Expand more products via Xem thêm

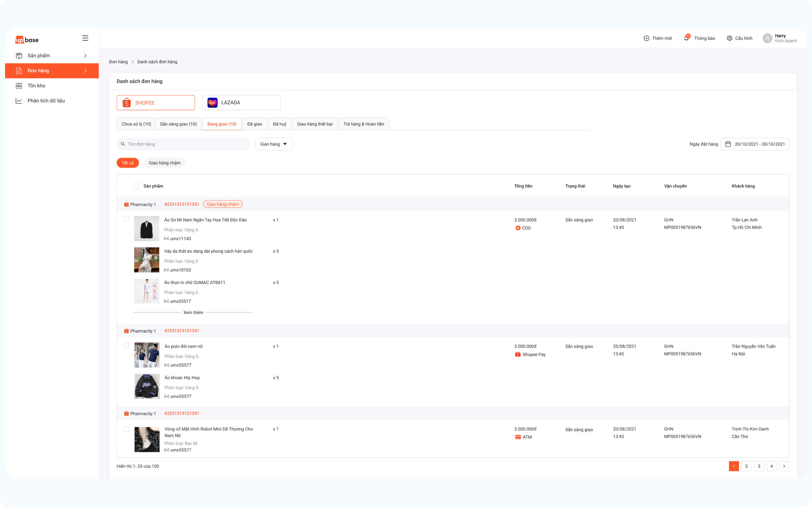[x=193, y=312]
